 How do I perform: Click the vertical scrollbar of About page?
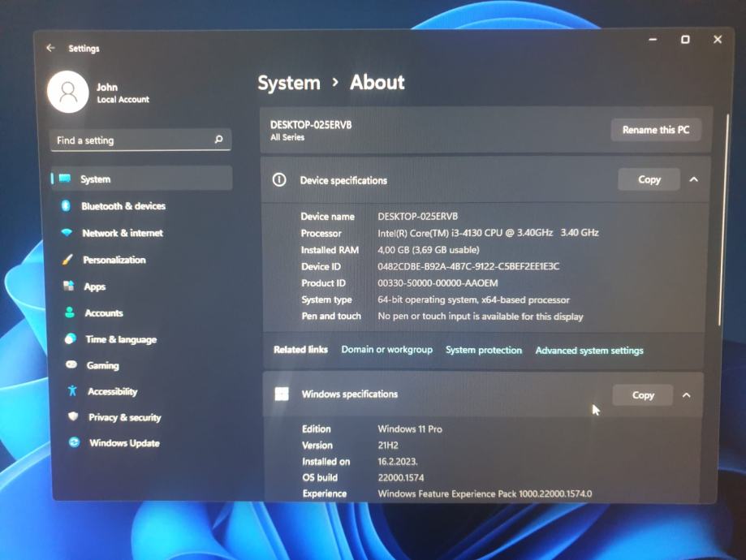[724, 220]
